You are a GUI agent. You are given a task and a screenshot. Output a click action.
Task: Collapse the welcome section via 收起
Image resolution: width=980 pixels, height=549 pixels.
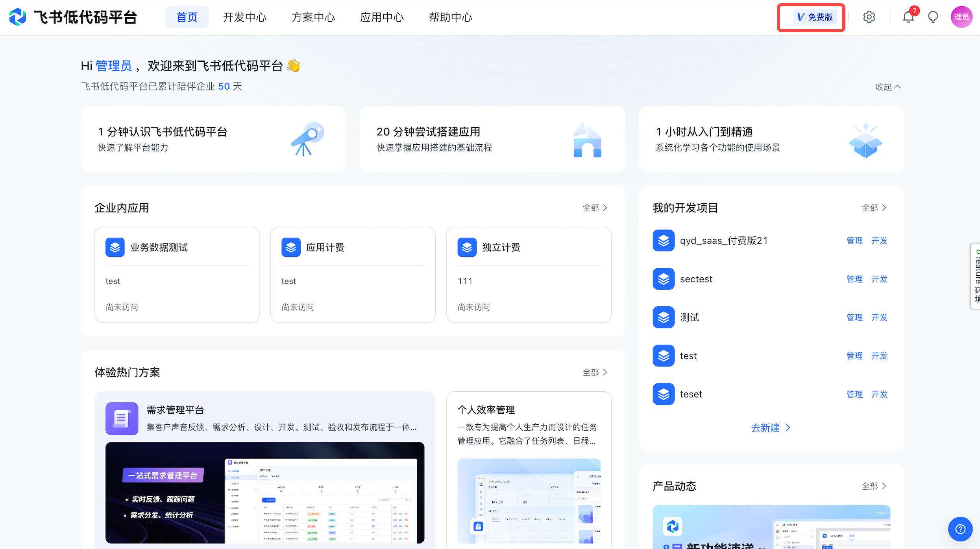(x=888, y=87)
